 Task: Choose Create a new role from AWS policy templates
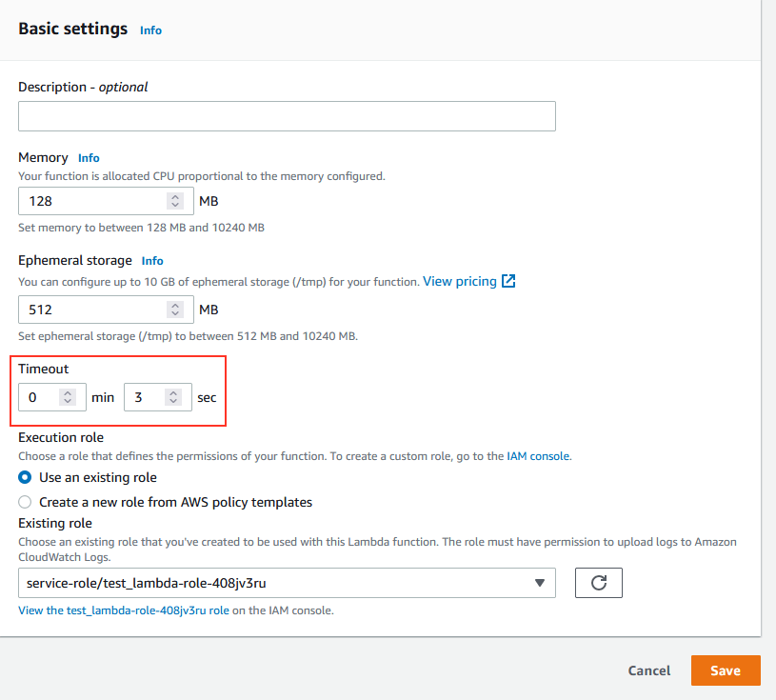click(25, 502)
